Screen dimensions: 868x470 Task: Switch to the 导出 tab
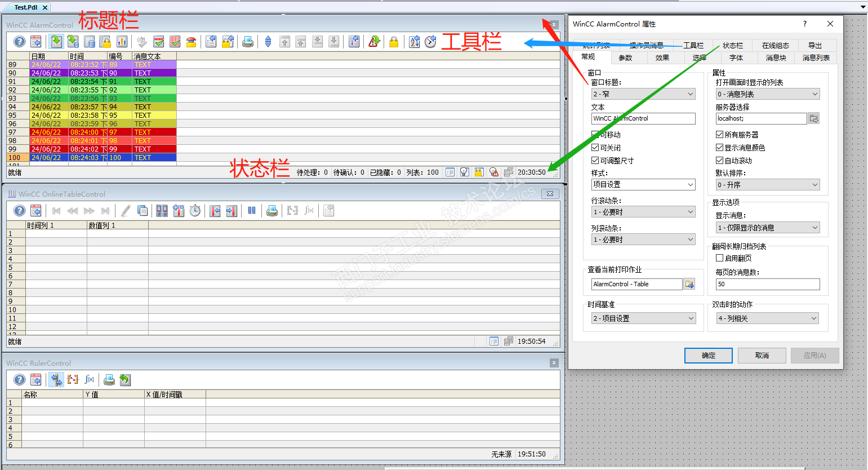click(815, 45)
